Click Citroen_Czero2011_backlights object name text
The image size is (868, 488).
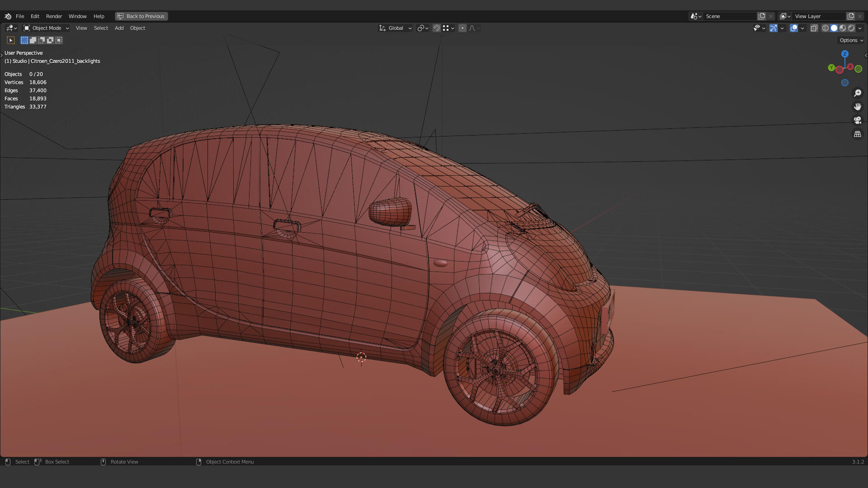66,61
